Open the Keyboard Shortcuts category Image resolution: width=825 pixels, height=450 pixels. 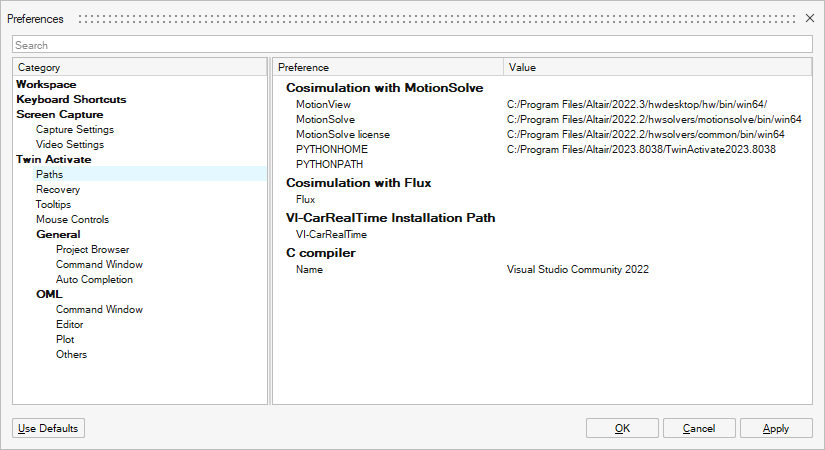click(71, 100)
